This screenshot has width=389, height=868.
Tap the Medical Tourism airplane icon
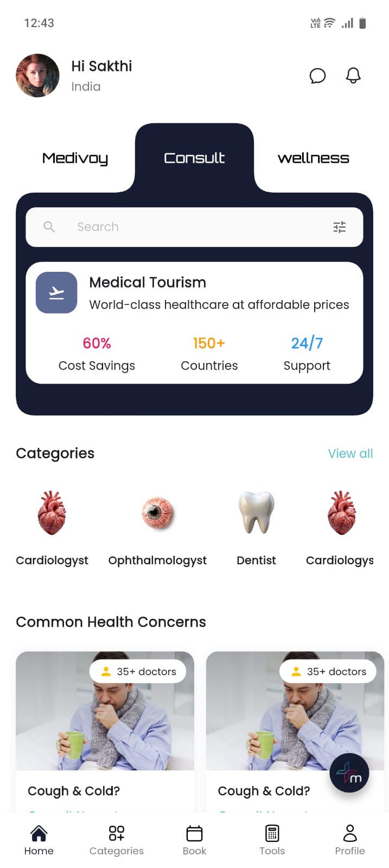click(x=56, y=292)
